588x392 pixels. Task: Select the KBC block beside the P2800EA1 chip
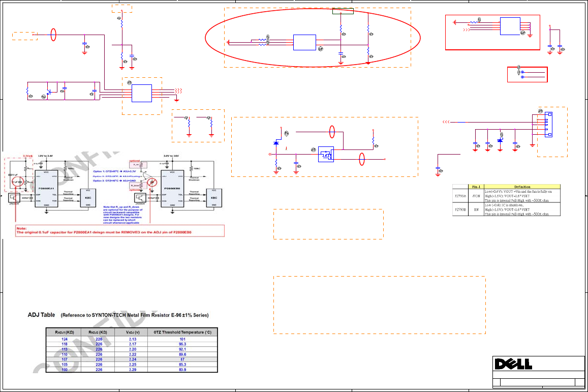88,198
